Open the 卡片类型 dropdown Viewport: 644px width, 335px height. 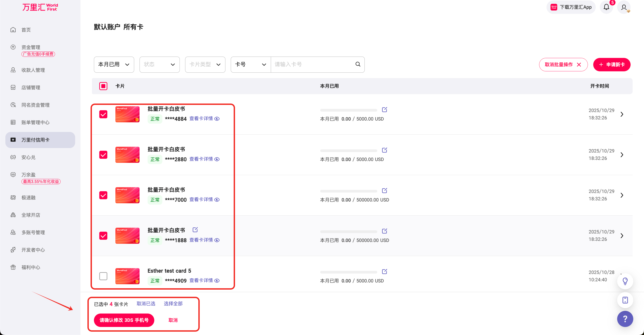pyautogui.click(x=205, y=64)
